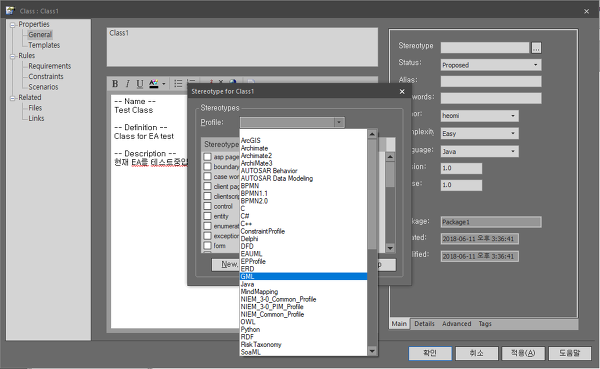Apply bullet list formatting
The width and height of the screenshot is (600, 369).
(x=178, y=83)
